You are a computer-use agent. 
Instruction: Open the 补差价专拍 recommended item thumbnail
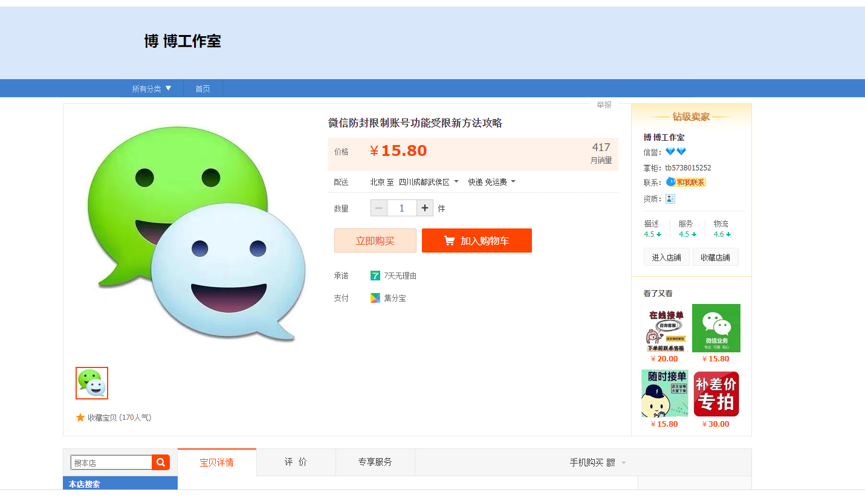(x=716, y=393)
